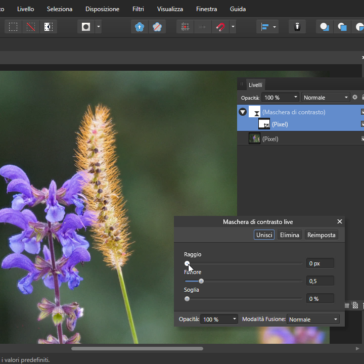Open the Disposizione menu
The height and width of the screenshot is (364, 364).
coord(102,9)
